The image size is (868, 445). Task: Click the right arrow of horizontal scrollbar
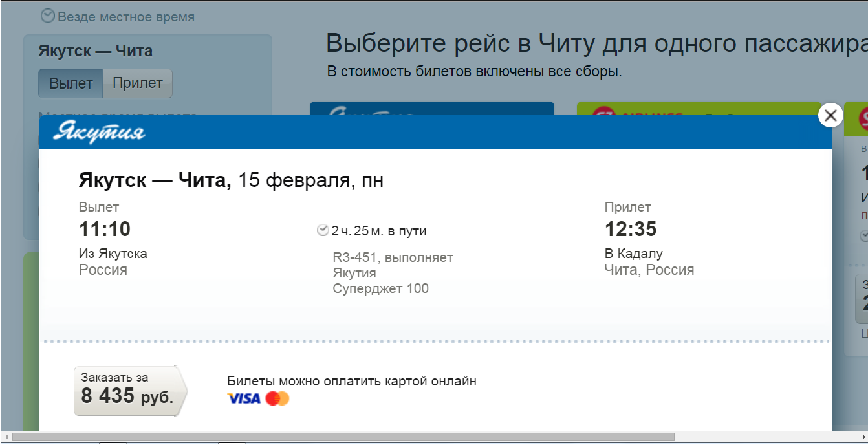coord(862,437)
